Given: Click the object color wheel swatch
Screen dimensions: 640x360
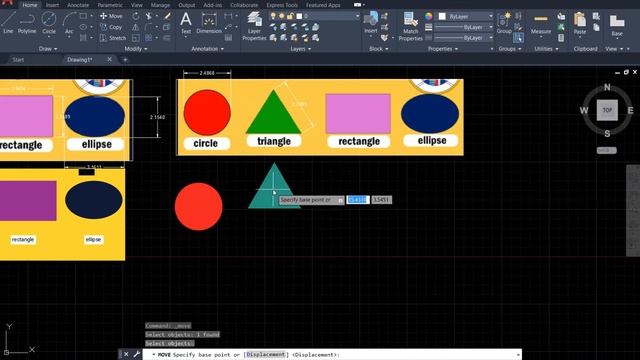Looking at the screenshot, I should 428,16.
